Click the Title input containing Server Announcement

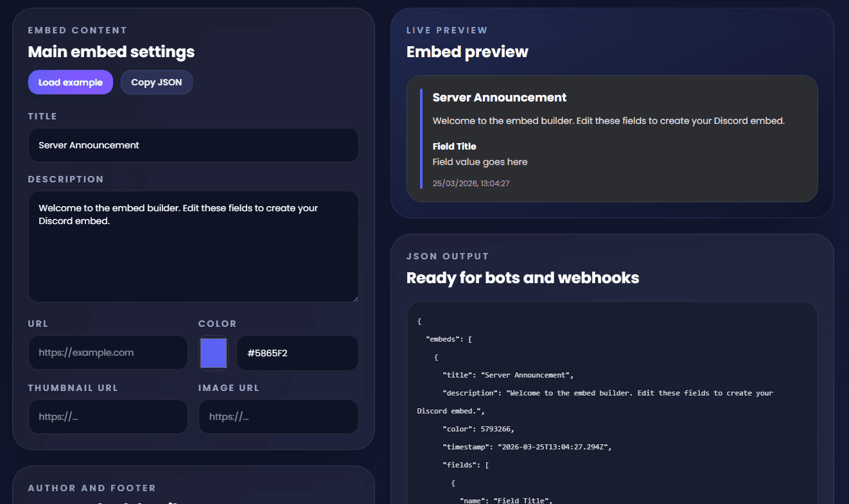(193, 145)
